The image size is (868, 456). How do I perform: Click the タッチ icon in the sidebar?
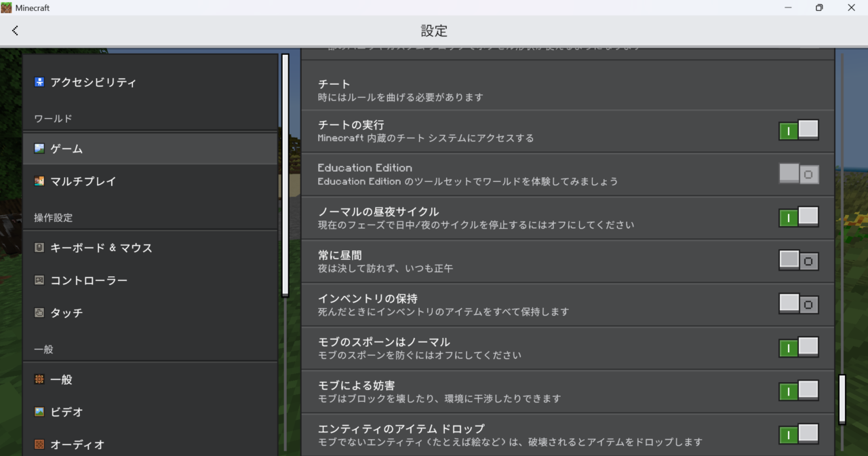pyautogui.click(x=39, y=313)
